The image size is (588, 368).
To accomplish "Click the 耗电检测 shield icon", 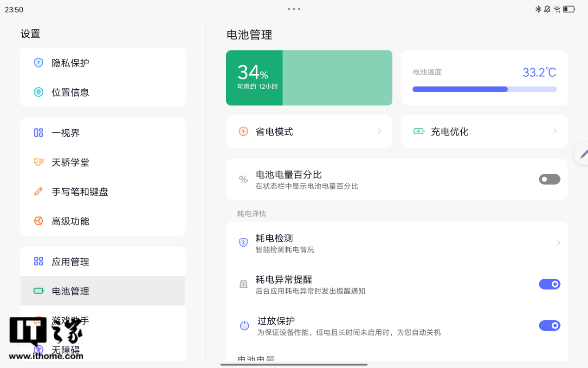I will [x=243, y=243].
